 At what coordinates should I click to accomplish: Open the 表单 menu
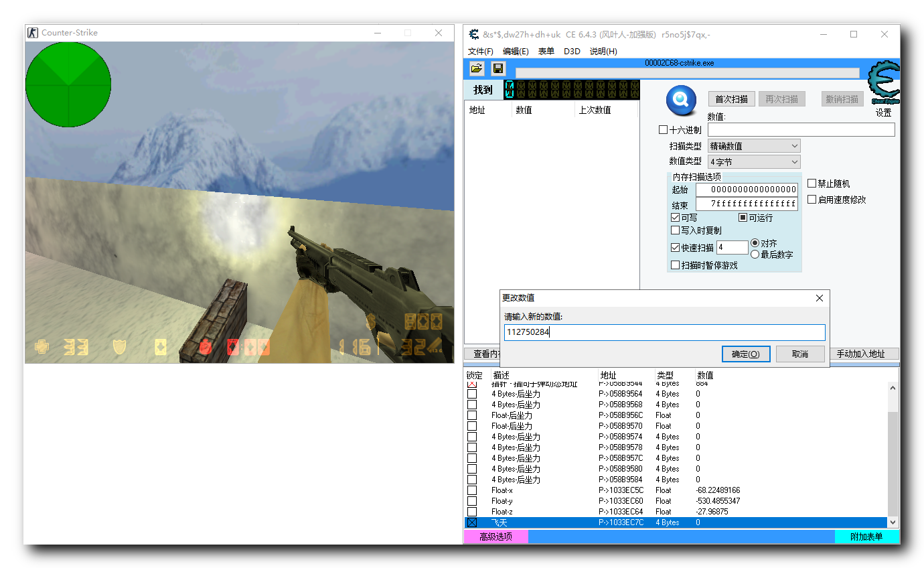[546, 52]
